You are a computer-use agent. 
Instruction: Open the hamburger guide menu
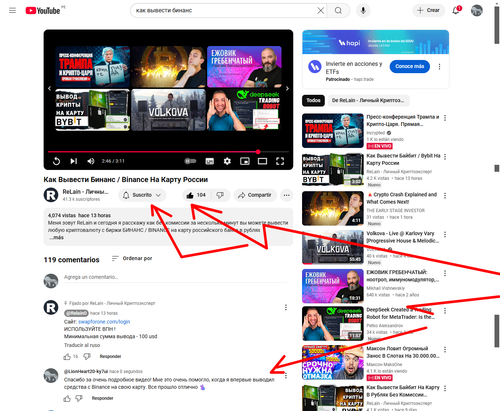point(12,10)
